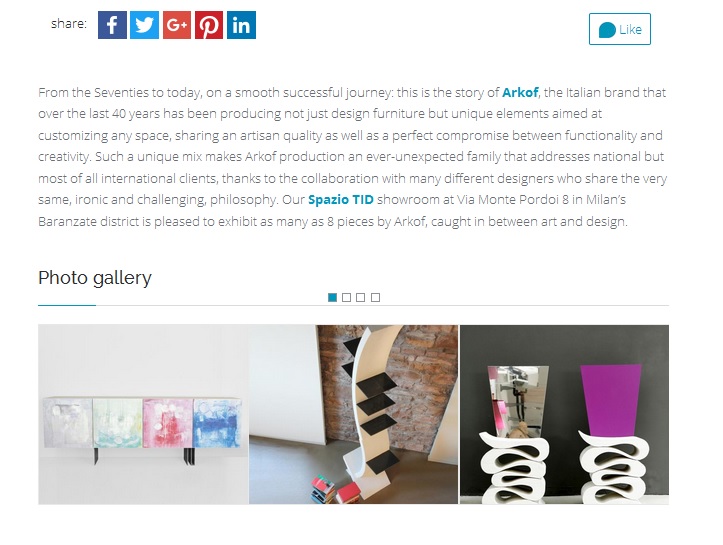
Task: Open the colorful painted sideboard photo
Action: [x=143, y=414]
